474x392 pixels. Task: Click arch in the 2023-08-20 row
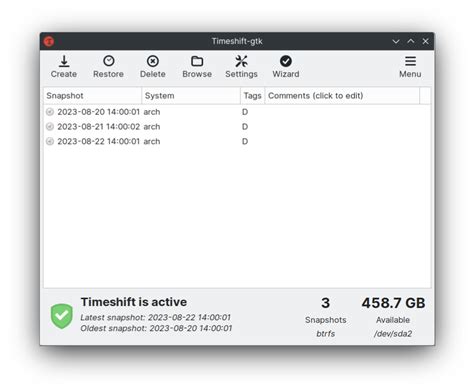(x=152, y=112)
